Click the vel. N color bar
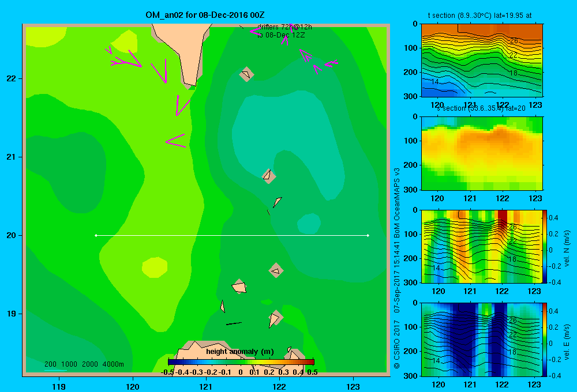 click(545, 246)
